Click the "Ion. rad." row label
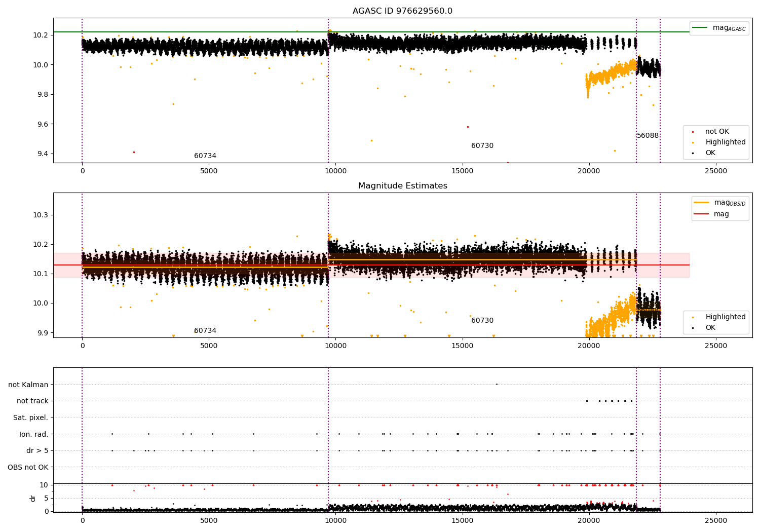The image size is (760, 532). (34, 434)
